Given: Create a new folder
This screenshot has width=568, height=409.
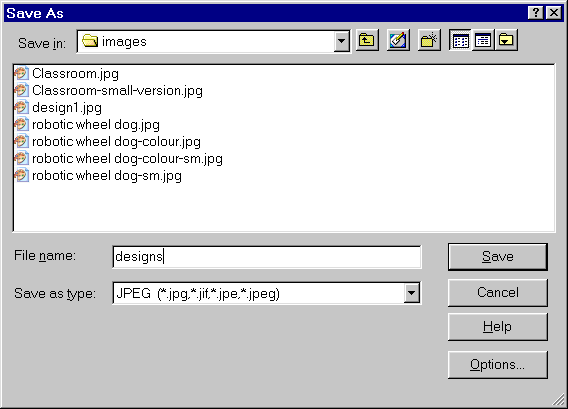Looking at the screenshot, I should click(x=429, y=41).
